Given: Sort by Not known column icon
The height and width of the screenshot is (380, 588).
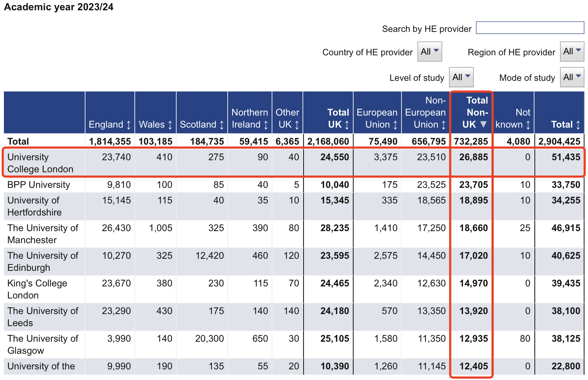Looking at the screenshot, I should click(528, 125).
